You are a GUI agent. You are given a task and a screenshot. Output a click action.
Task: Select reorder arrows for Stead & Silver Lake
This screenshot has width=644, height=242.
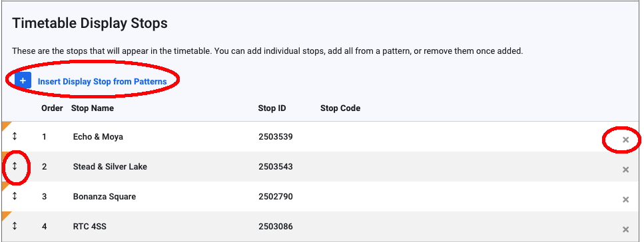(x=15, y=166)
